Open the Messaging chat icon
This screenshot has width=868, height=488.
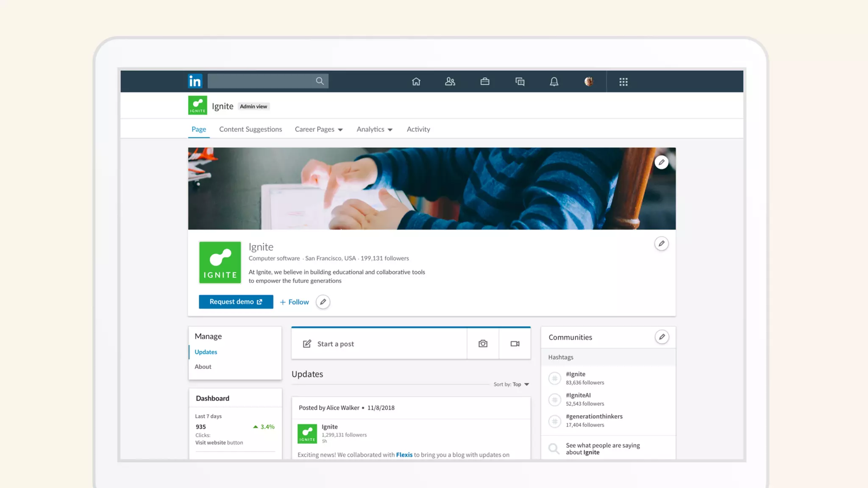[x=520, y=82]
